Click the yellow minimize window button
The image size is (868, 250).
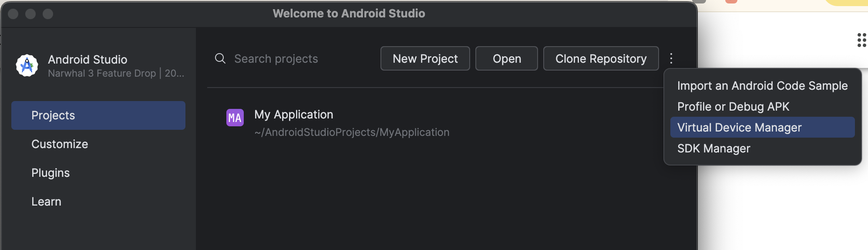click(30, 14)
